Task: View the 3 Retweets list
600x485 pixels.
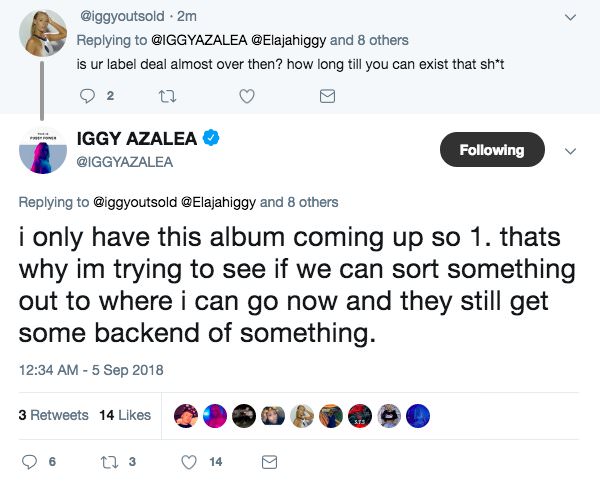Action: tap(53, 415)
